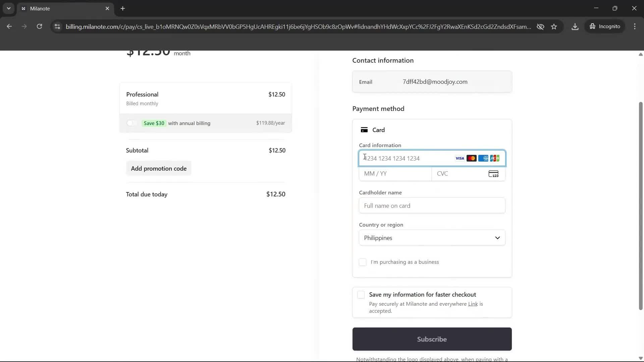The width and height of the screenshot is (644, 362).
Task: Open a new browser tab
Action: 123,8
